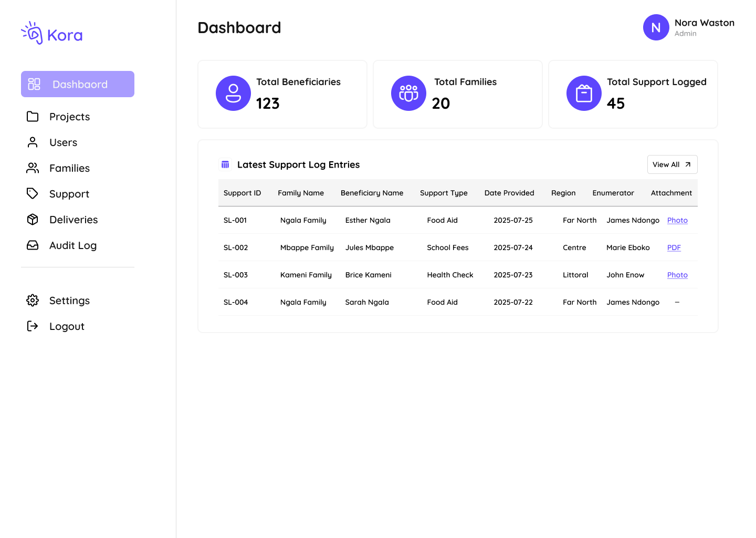
Task: Open the Dashboard menu item
Action: [x=78, y=84]
